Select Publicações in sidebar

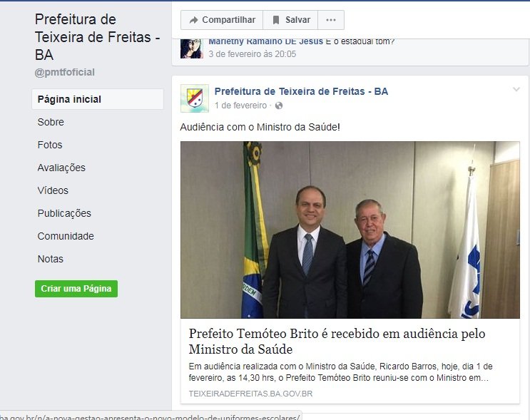(64, 213)
